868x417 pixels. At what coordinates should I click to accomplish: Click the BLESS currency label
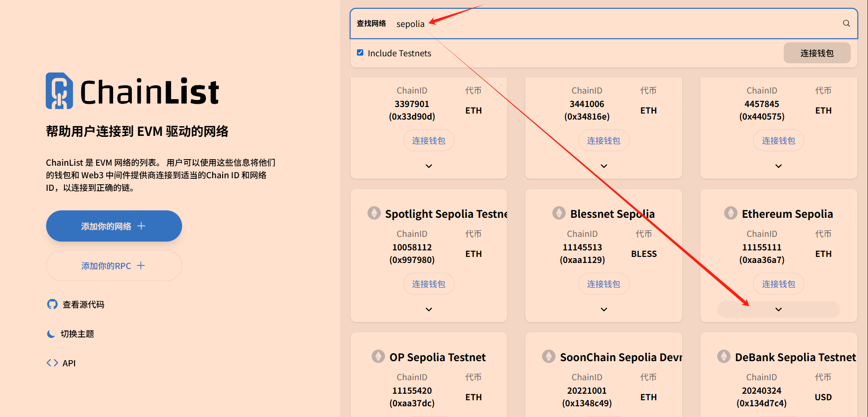[644, 254]
